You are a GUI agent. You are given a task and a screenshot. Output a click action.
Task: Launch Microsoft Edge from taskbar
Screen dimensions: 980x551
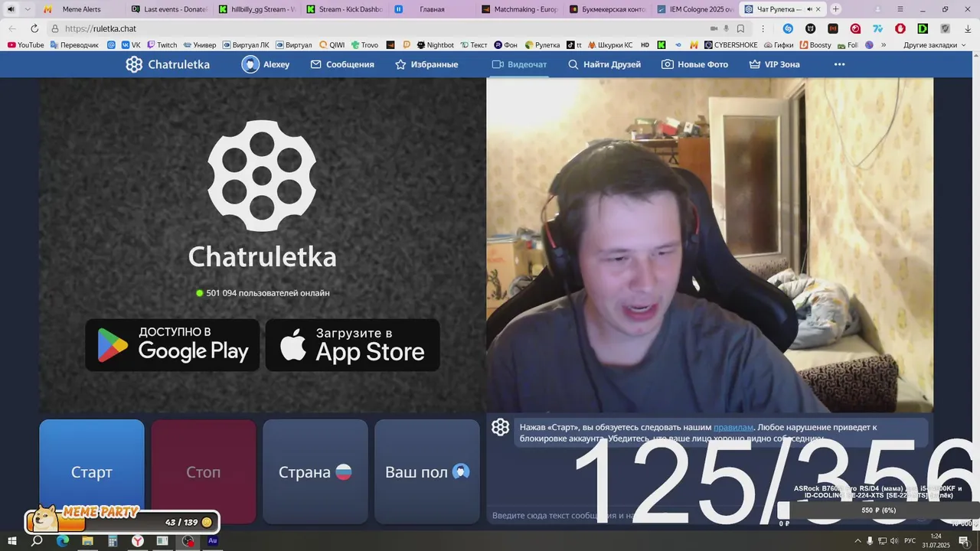click(x=62, y=541)
